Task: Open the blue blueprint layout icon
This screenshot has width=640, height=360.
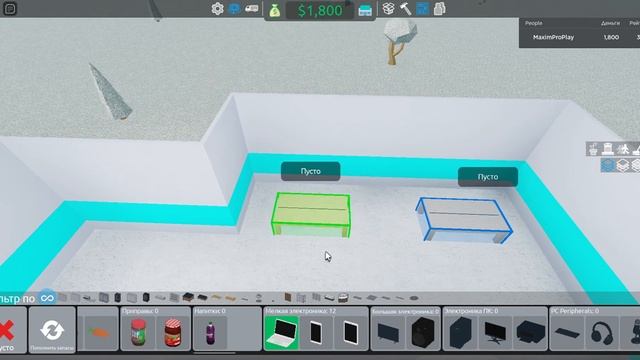Action: (x=422, y=9)
